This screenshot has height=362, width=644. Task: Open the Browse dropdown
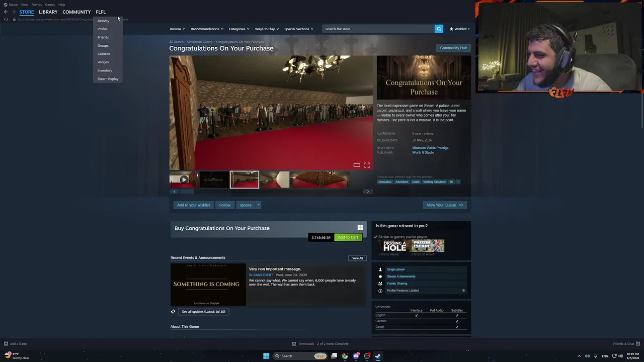click(177, 29)
